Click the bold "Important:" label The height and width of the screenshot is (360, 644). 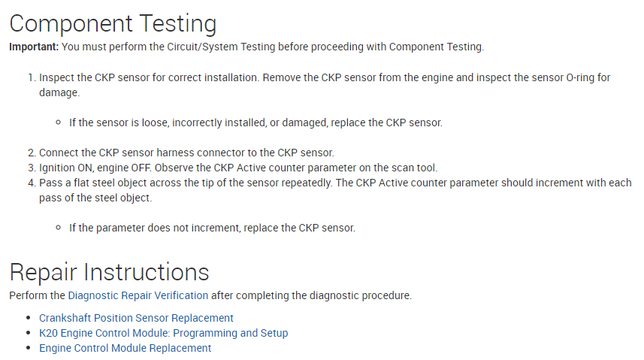pyautogui.click(x=30, y=47)
